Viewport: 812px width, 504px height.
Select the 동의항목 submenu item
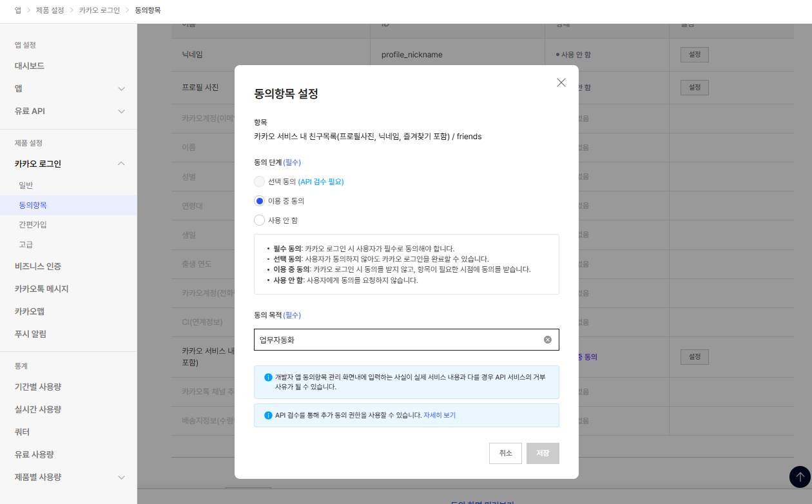click(33, 206)
